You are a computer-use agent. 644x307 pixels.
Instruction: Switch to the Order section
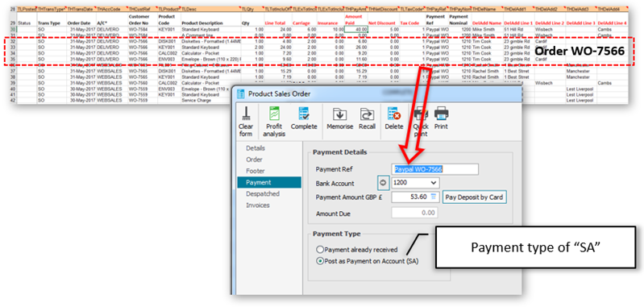pos(254,160)
